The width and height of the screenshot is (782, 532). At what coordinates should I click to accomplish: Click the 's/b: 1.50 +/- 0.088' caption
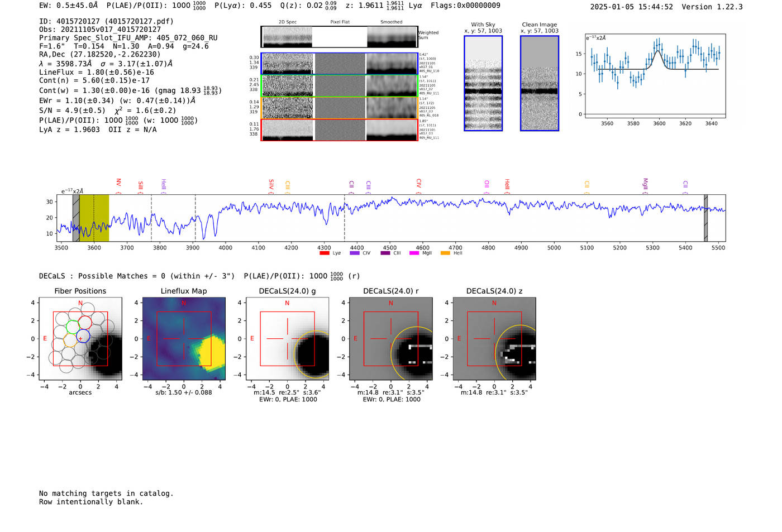(184, 392)
